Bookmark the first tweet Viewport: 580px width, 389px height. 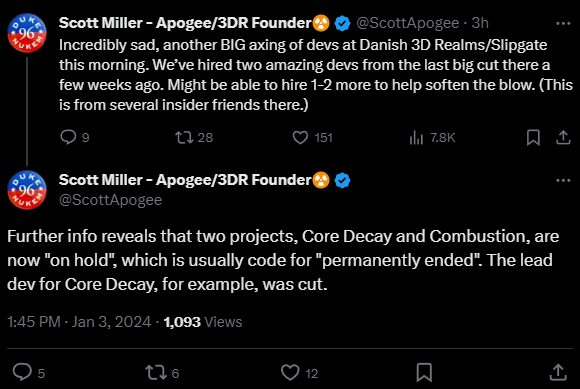pyautogui.click(x=533, y=138)
